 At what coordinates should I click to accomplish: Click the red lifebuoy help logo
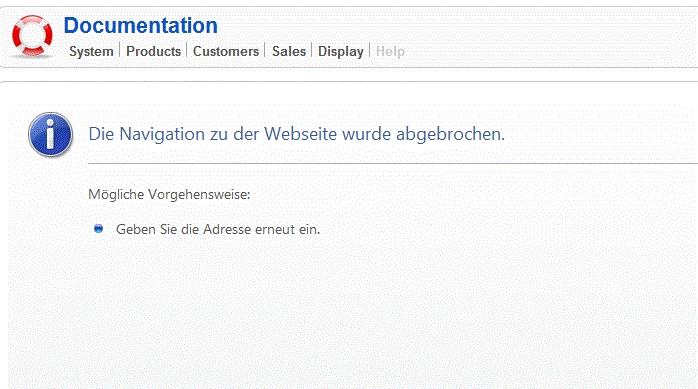(x=32, y=36)
